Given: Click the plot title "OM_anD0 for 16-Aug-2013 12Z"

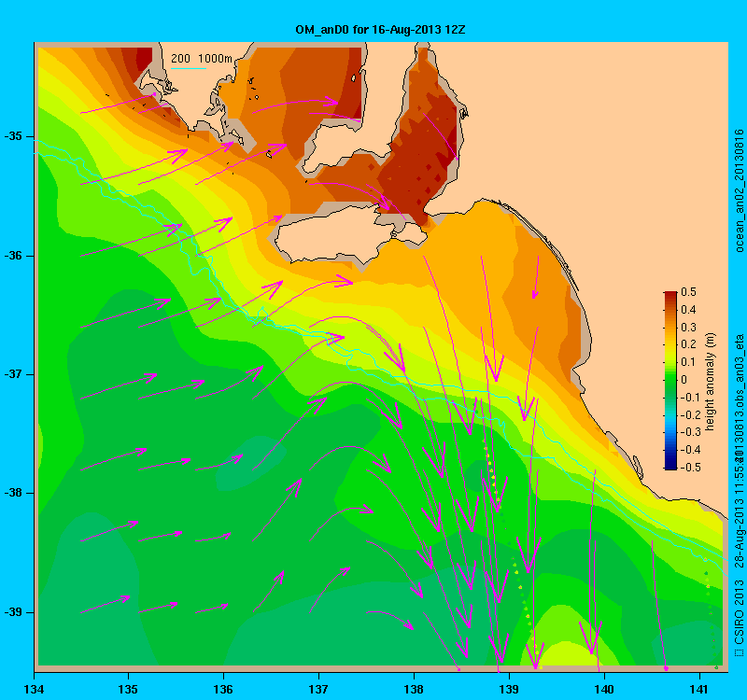Looking at the screenshot, I should pos(380,30).
